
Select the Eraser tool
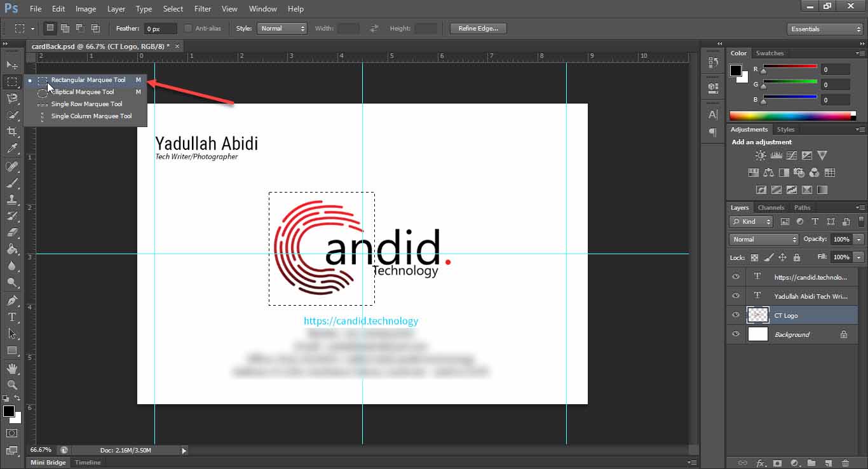pyautogui.click(x=12, y=233)
